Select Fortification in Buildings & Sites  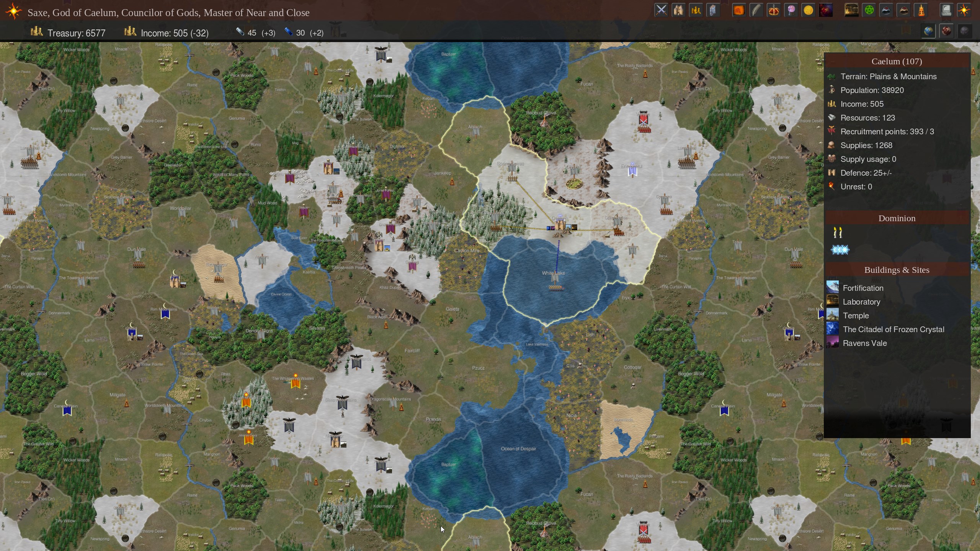point(863,288)
